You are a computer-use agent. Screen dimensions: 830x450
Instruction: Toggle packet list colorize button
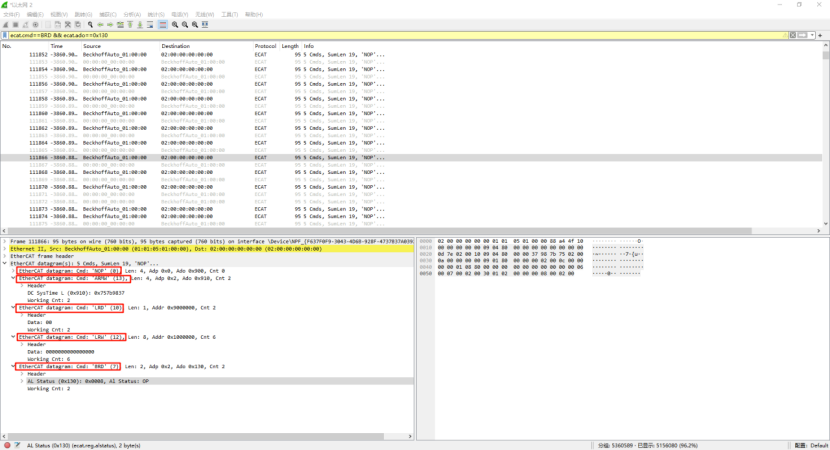pyautogui.click(x=163, y=24)
